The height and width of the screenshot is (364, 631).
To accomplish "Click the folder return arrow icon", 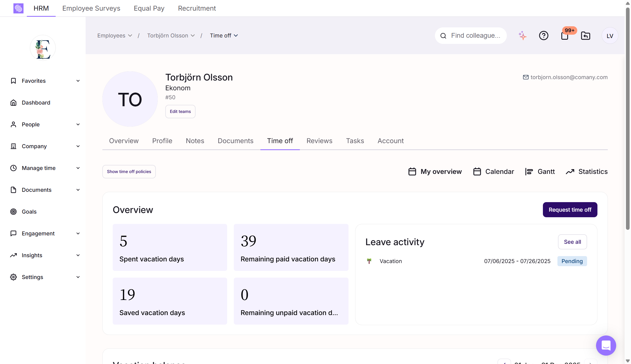I will [586, 36].
